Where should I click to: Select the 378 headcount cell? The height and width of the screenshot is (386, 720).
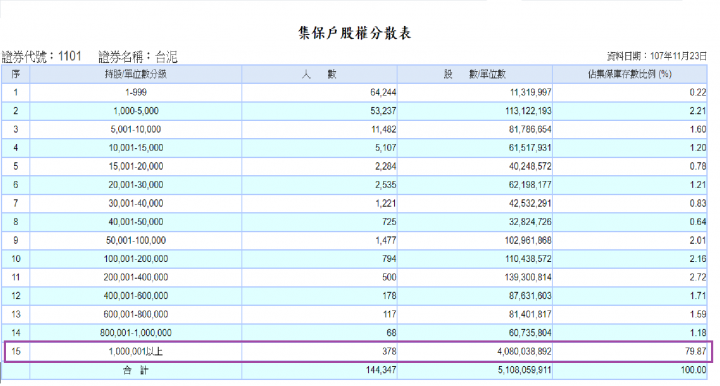pyautogui.click(x=319, y=352)
